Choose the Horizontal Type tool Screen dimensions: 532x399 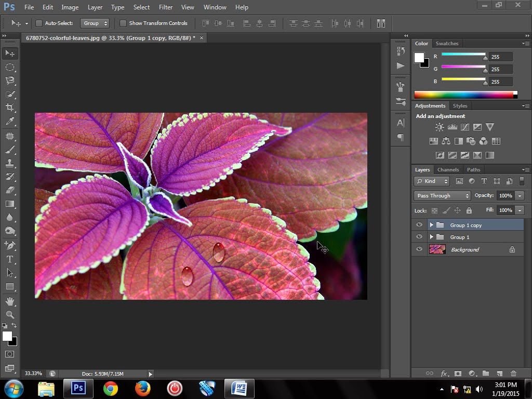tap(10, 259)
